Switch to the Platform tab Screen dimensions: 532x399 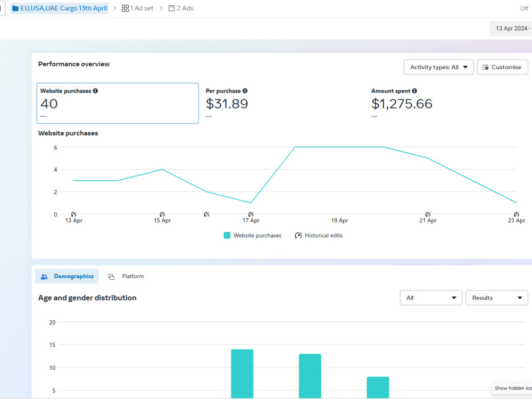(126, 276)
